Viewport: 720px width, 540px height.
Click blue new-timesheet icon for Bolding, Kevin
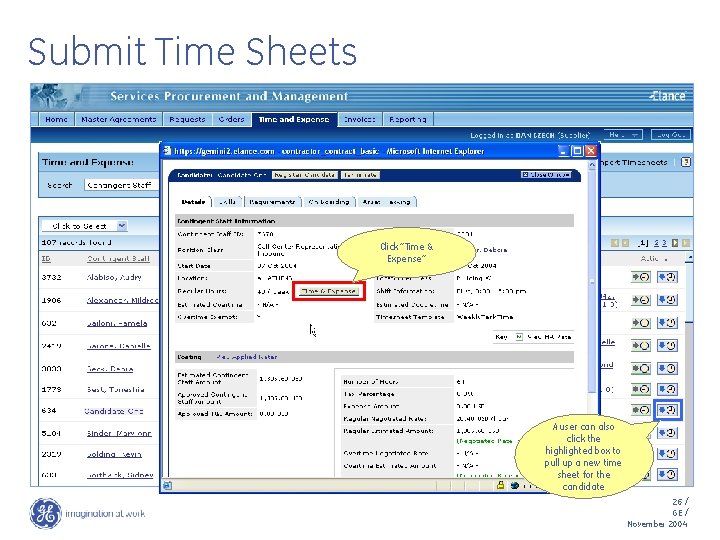pyautogui.click(x=667, y=454)
